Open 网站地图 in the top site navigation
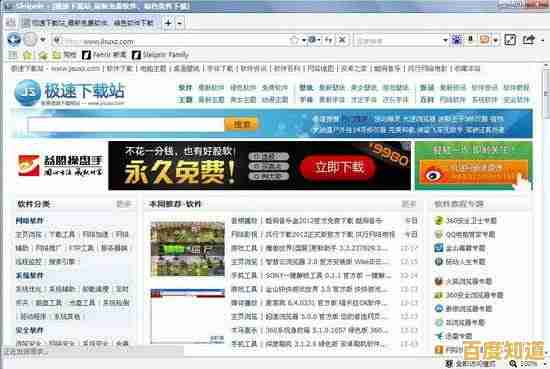The height and width of the screenshot is (369, 550). 320,68
